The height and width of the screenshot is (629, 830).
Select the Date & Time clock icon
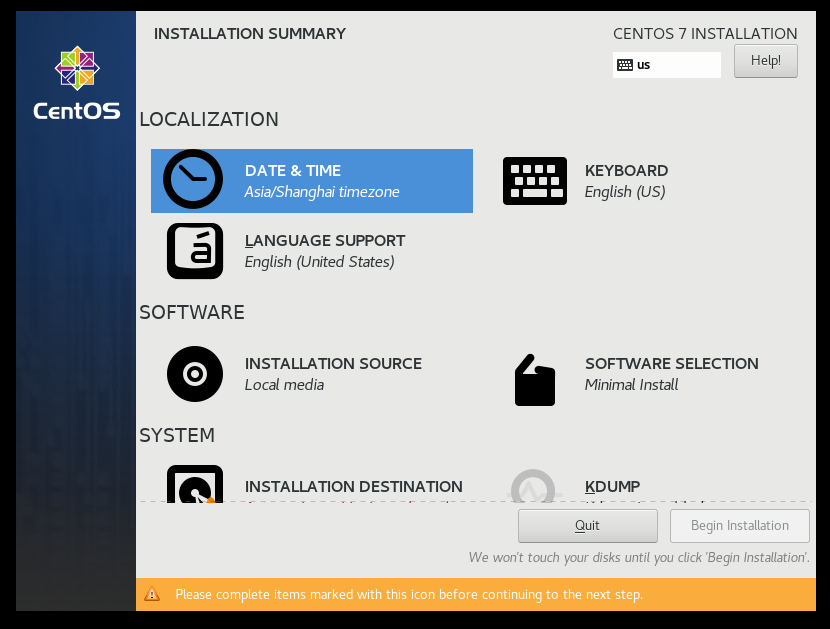[x=195, y=179]
